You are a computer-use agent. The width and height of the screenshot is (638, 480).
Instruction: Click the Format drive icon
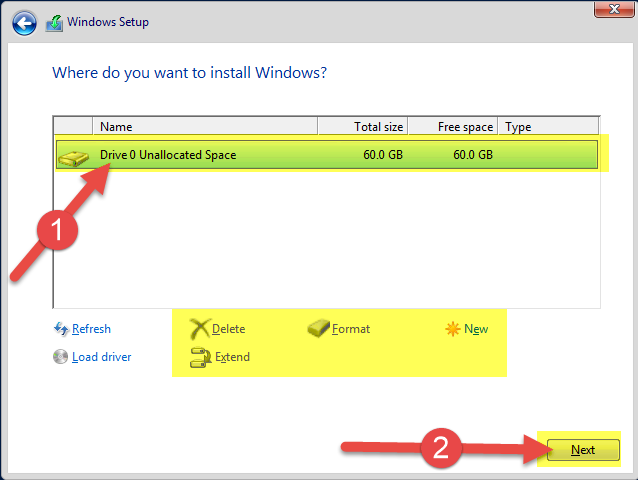[319, 328]
